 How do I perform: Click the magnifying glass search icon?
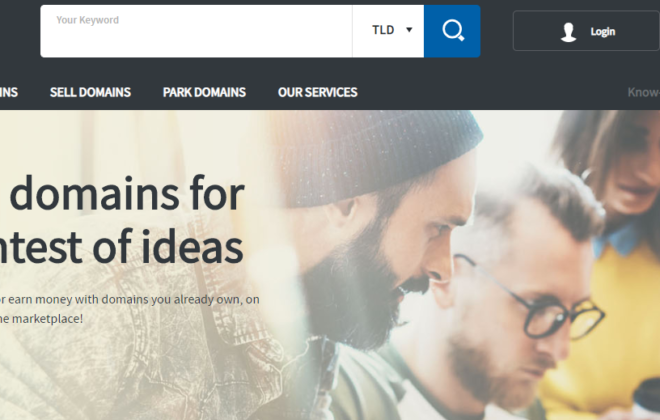[x=452, y=31]
